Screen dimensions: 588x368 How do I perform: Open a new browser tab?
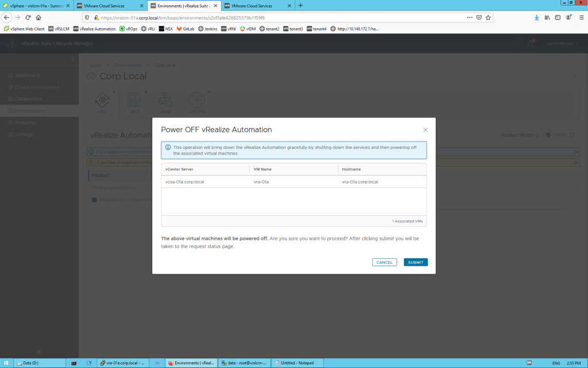(300, 6)
